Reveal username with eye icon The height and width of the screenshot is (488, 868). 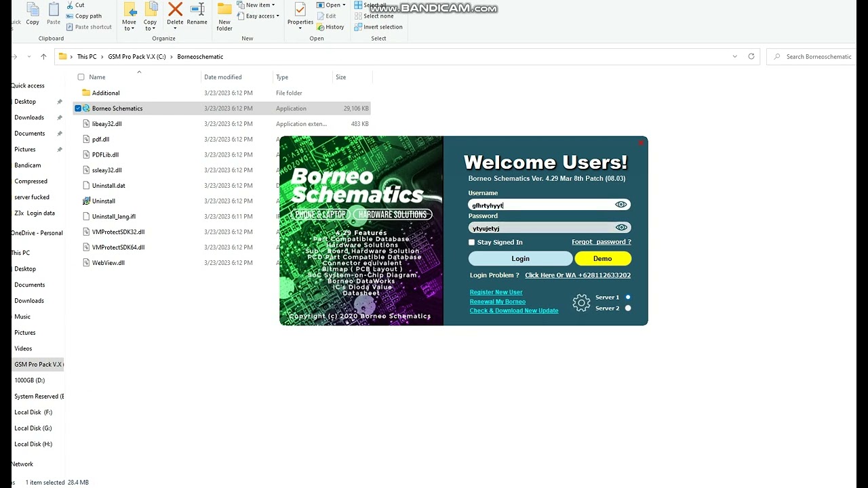coord(620,205)
